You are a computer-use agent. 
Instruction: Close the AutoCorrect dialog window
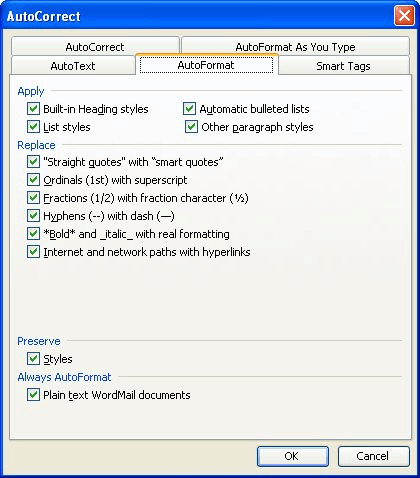point(404,16)
